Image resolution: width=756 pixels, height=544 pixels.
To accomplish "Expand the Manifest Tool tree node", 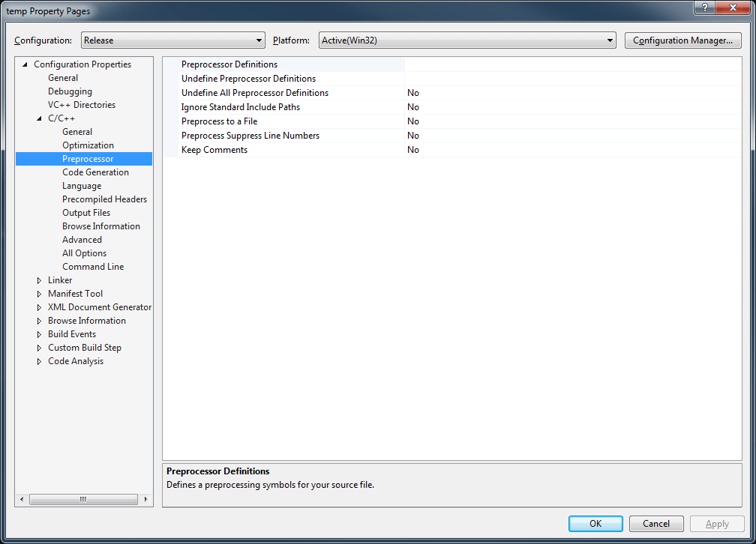I will (39, 293).
